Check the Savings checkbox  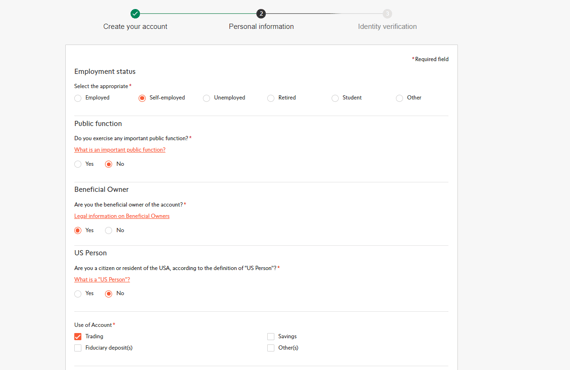click(x=270, y=337)
